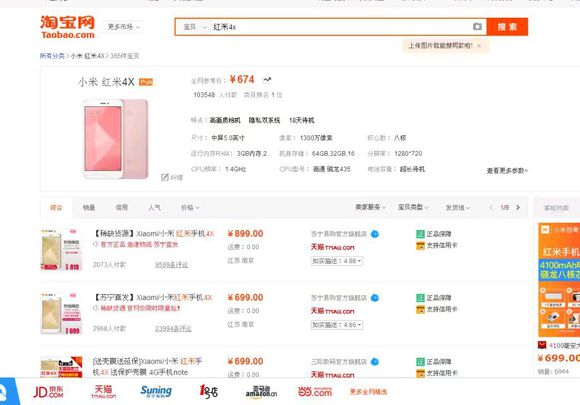Click 所有分类 breadcrumb link
This screenshot has width=580, height=405.
[52, 56]
